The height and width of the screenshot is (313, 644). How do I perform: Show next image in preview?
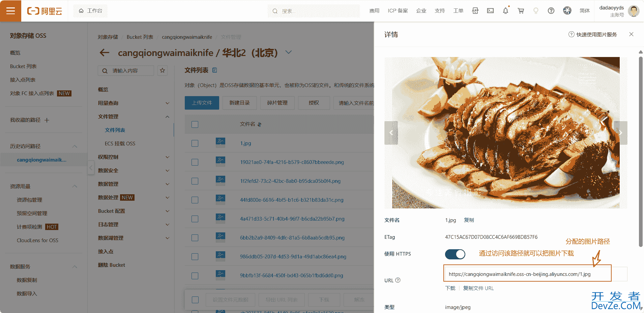[x=620, y=133]
